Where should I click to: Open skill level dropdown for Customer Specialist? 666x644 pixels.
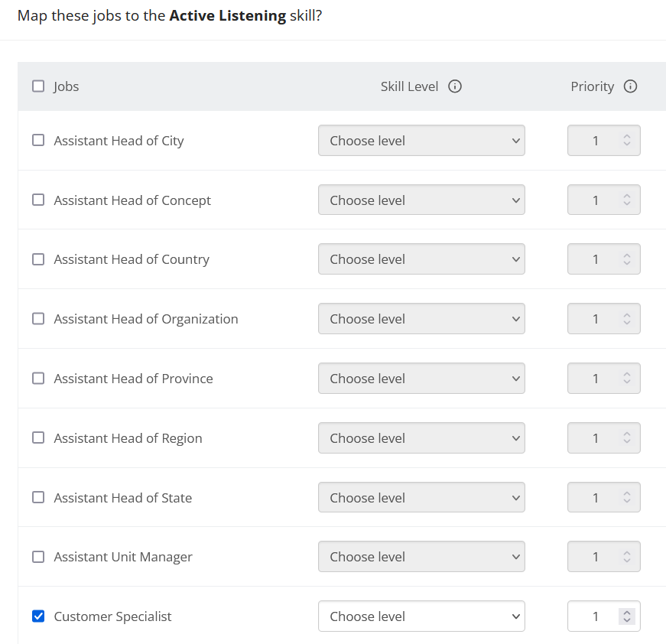click(x=421, y=616)
